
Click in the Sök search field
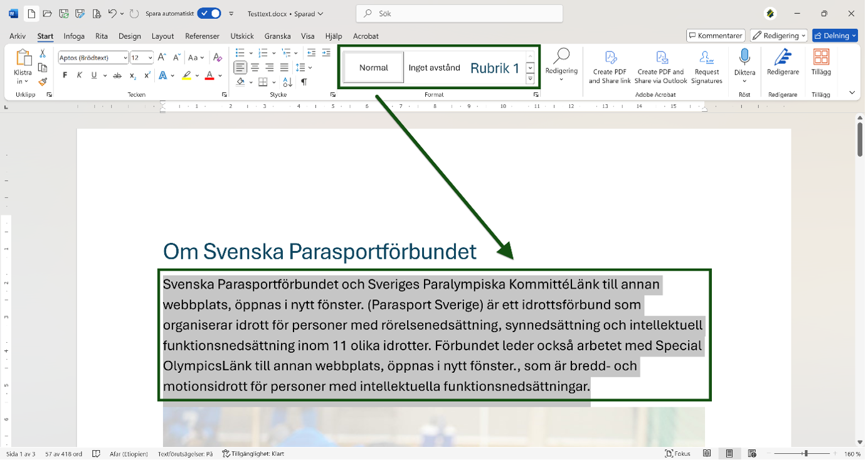pos(459,13)
